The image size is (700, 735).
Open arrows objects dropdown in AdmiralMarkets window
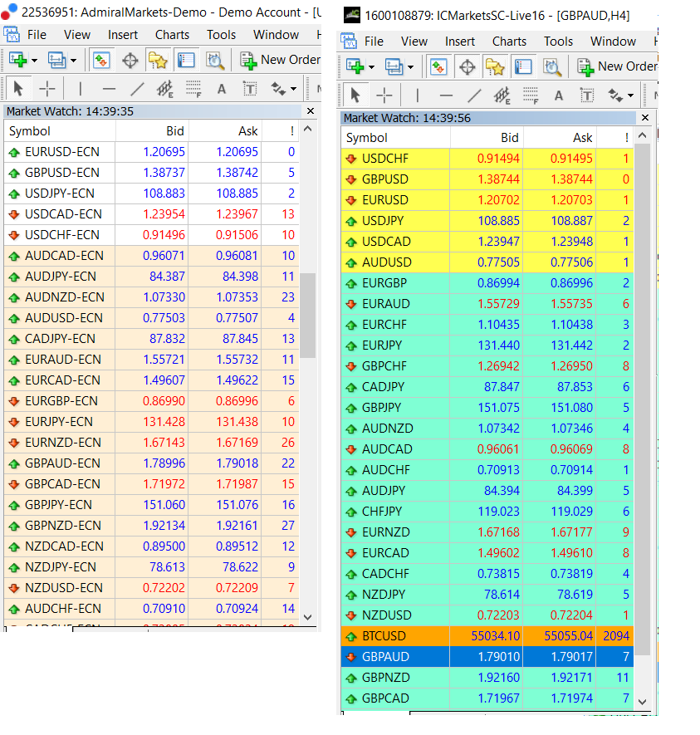[295, 89]
